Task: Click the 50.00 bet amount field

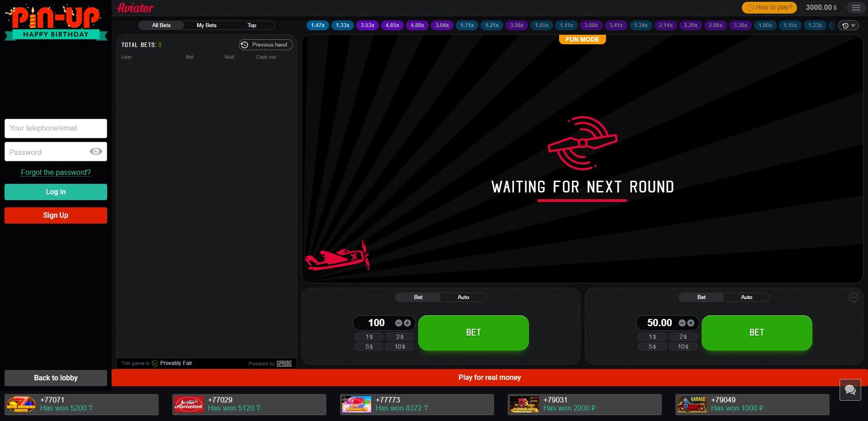Action: coord(659,323)
